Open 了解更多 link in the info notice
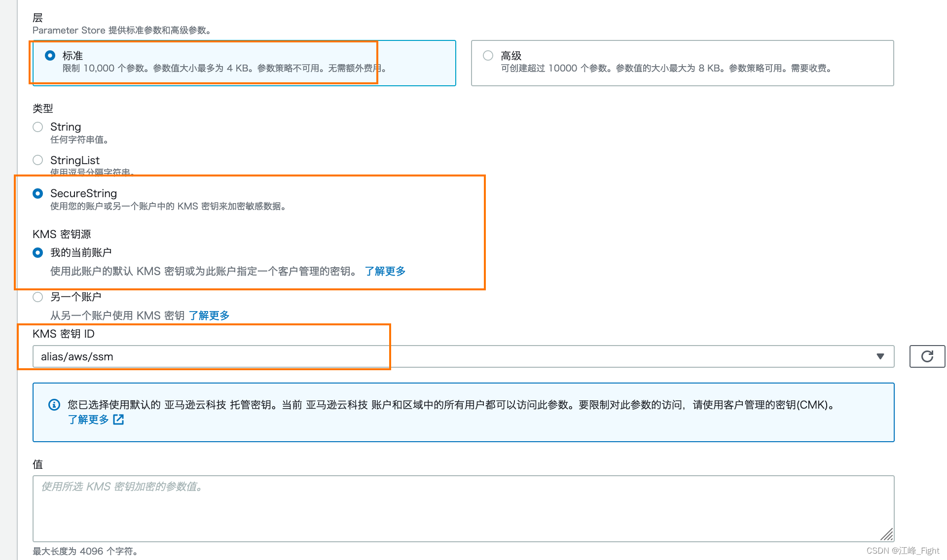947x560 pixels. click(88, 420)
